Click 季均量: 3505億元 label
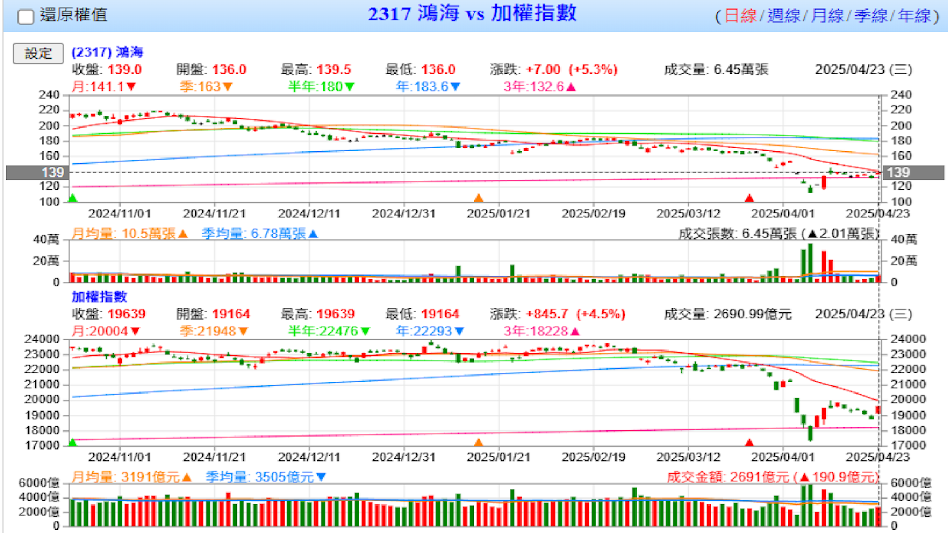The height and width of the screenshot is (533, 948). pos(266,477)
